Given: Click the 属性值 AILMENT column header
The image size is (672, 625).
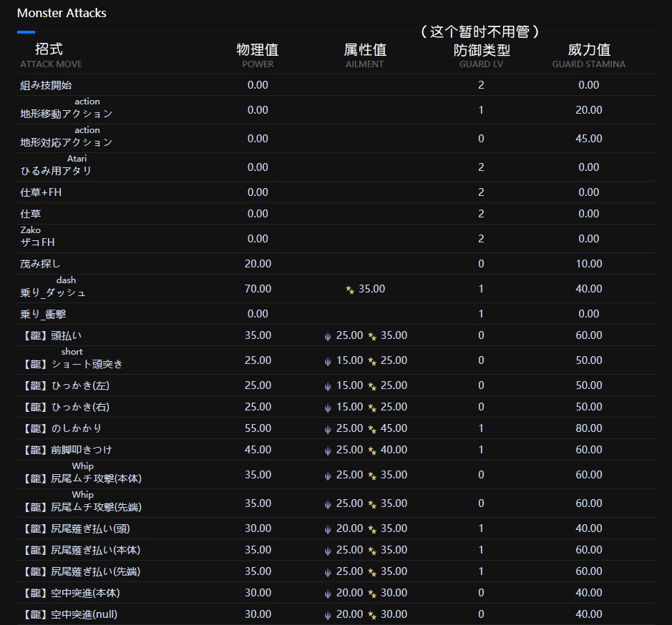Looking at the screenshot, I should (365, 55).
